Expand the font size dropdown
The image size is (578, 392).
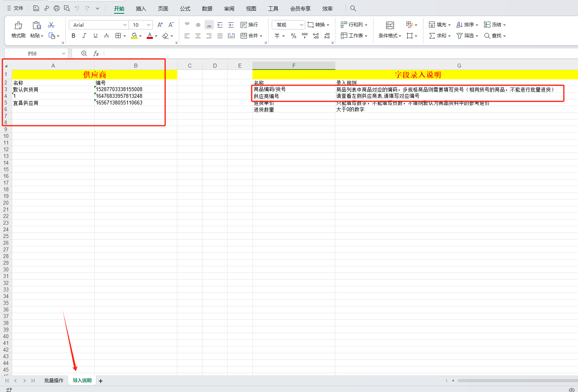point(149,25)
